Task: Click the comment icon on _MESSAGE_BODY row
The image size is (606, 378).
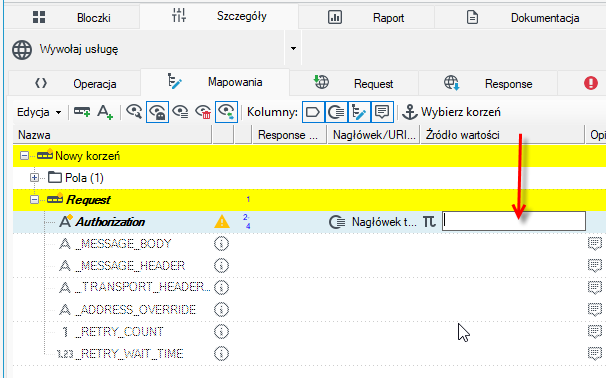Action: point(595,244)
